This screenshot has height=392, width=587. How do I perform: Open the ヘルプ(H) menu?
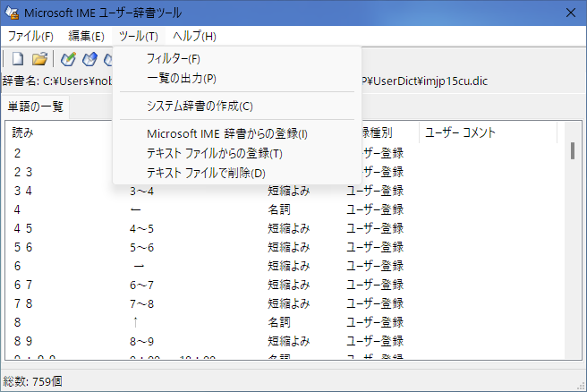pyautogui.click(x=194, y=37)
